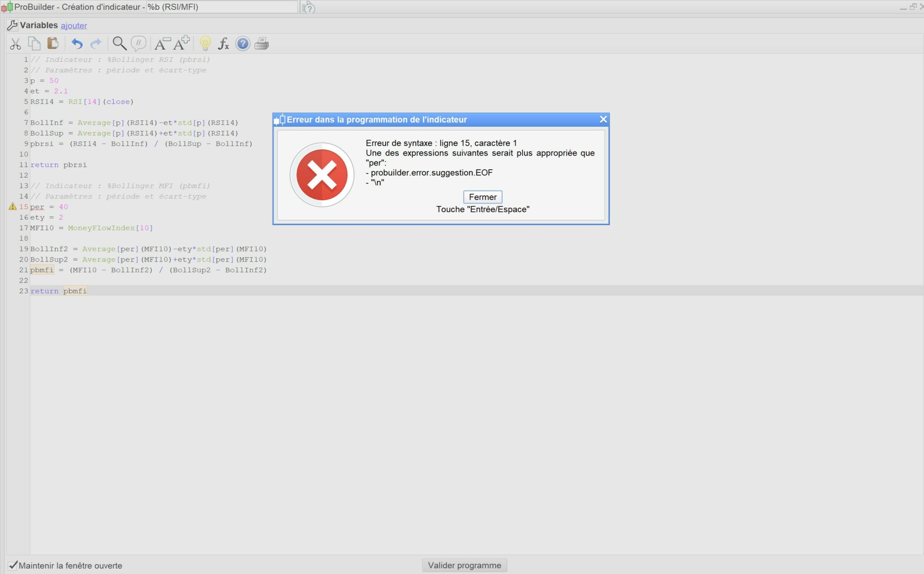924x574 pixels.
Task: Decrease font size with A-minus icon
Action: (x=162, y=43)
